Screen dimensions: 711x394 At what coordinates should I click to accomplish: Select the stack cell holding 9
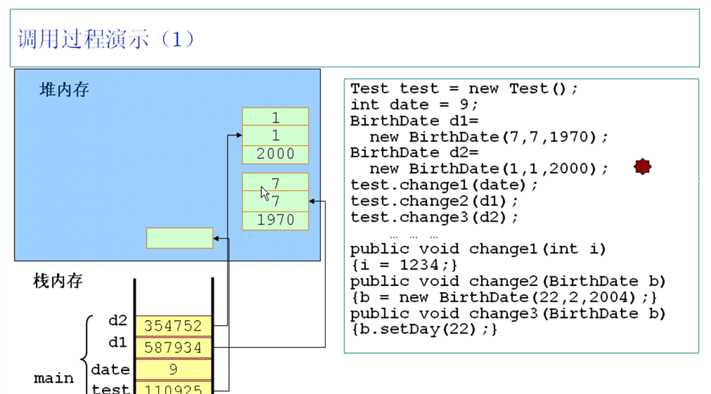(173, 370)
